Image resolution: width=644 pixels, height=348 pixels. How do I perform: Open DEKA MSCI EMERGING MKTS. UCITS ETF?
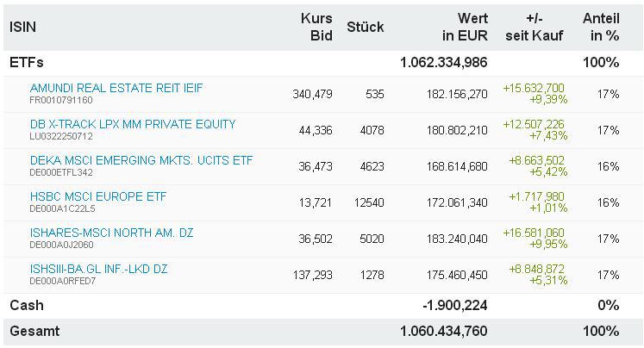[x=141, y=160]
